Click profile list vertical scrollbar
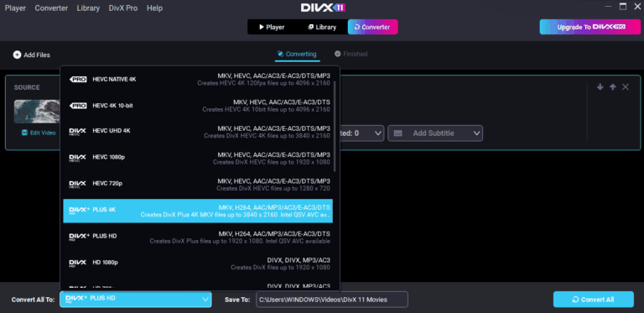The height and width of the screenshot is (313, 644). (335, 126)
